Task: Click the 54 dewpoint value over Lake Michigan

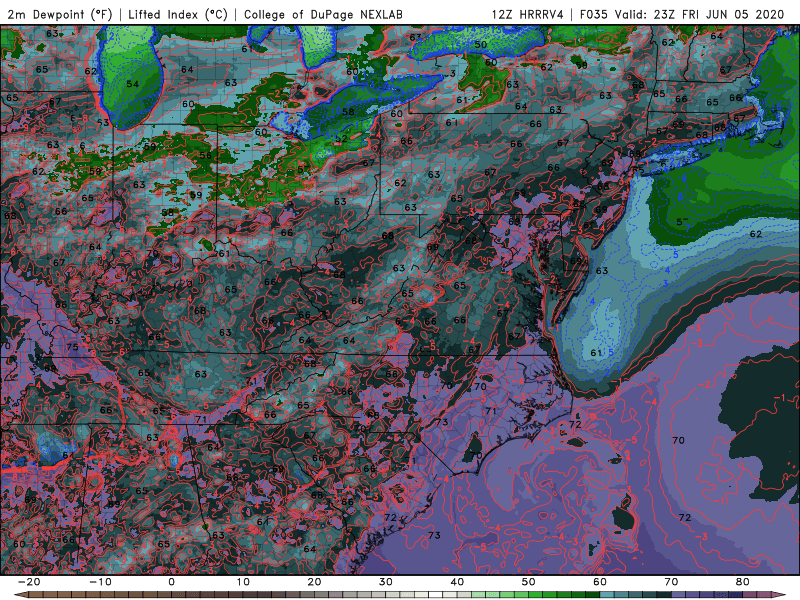Action: coord(132,84)
